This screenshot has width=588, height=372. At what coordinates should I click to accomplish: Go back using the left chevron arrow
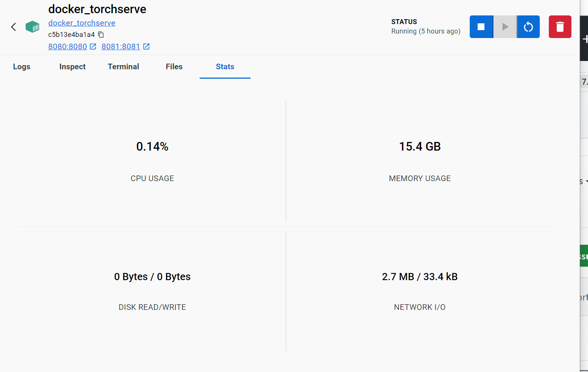[x=14, y=27]
